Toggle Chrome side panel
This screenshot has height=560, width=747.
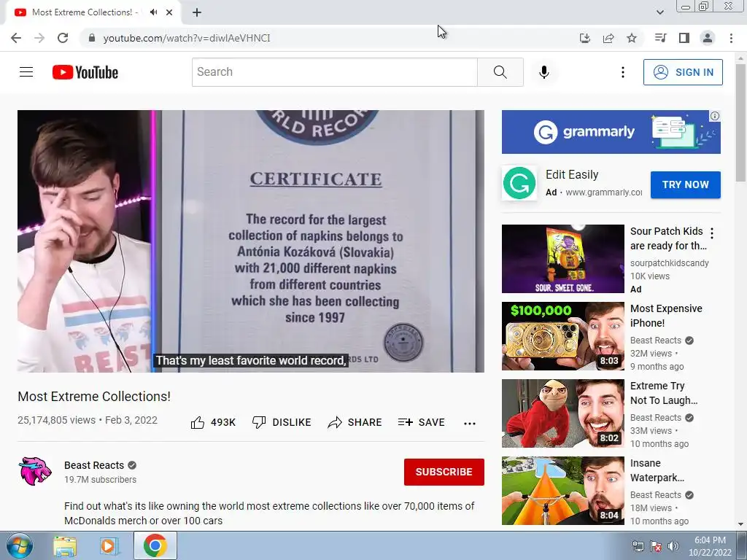[x=684, y=38]
